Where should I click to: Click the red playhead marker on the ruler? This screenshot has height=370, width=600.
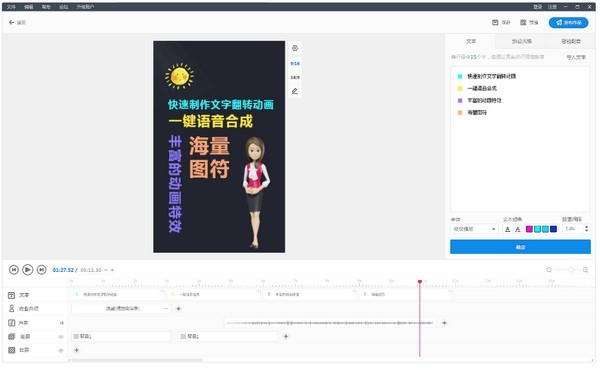(420, 282)
